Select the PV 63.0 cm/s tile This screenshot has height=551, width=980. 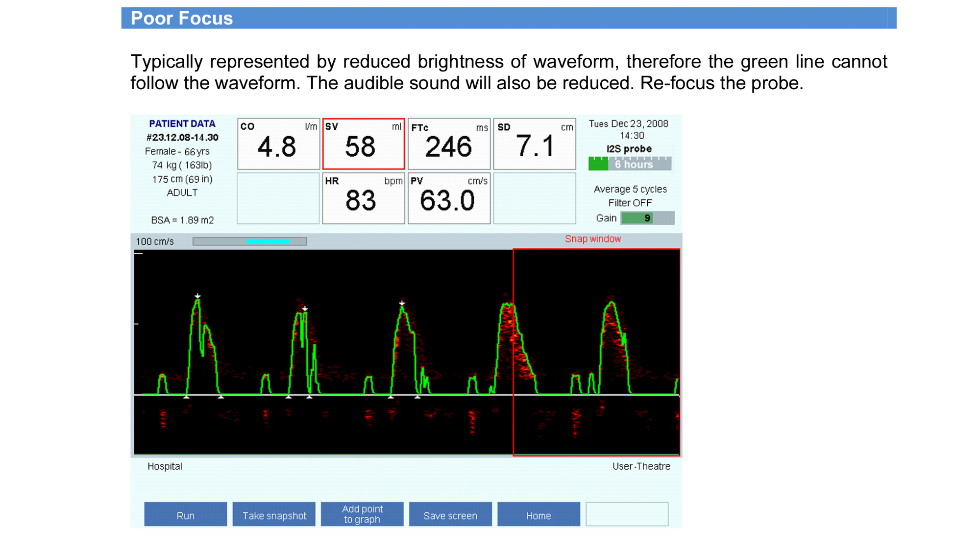[x=449, y=198]
